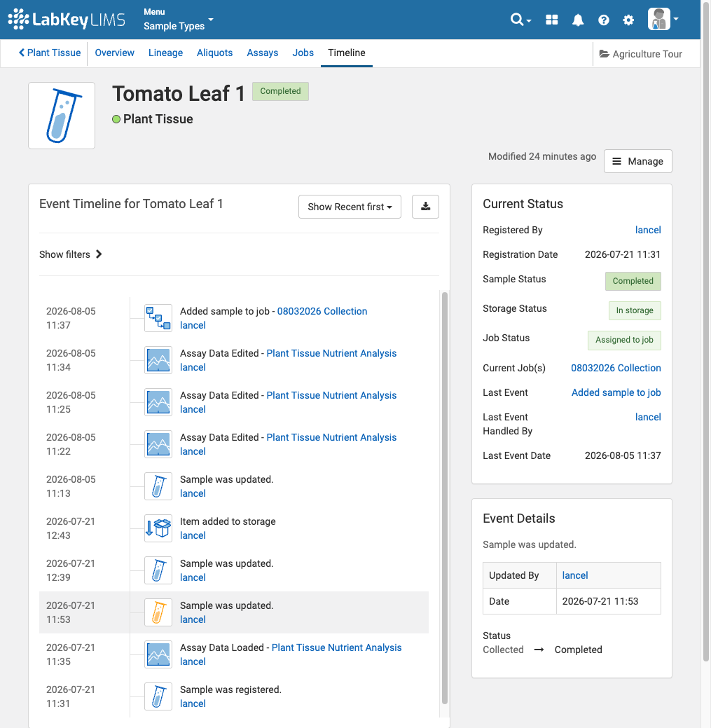This screenshot has width=711, height=728.
Task: Open Current Job(s) 08032026 Collection link
Action: point(616,368)
